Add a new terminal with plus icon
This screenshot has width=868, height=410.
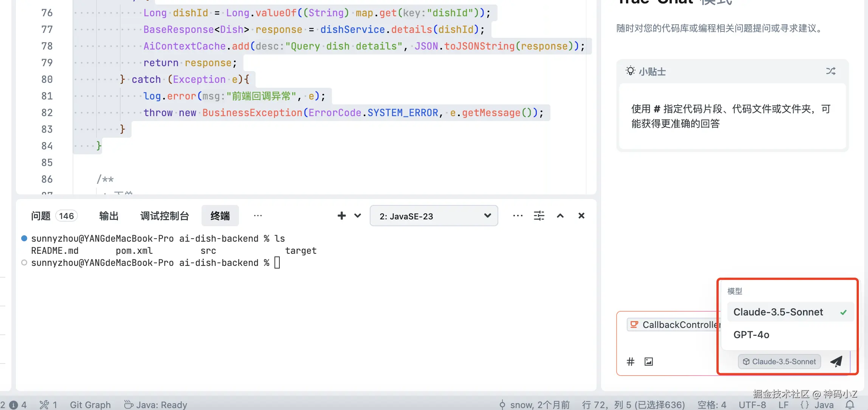pos(341,216)
